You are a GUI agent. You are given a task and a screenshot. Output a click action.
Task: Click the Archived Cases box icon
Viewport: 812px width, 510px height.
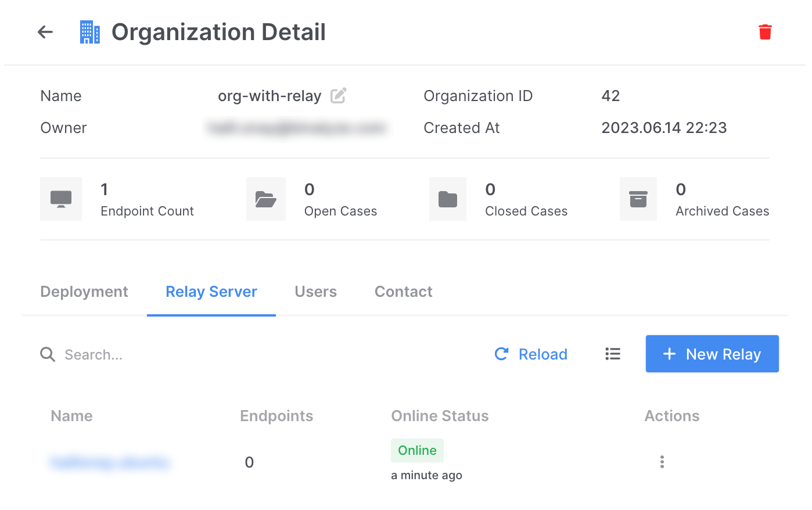638,199
